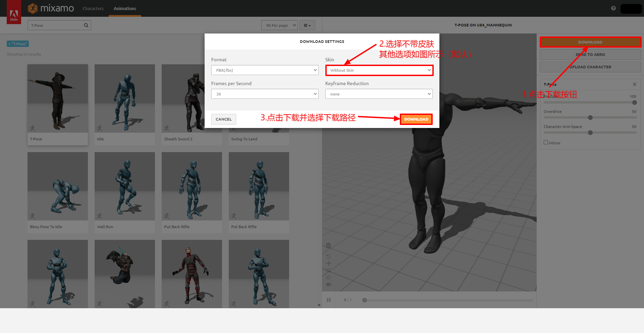Screen dimensions: 644x333
Task: Click the Mixamo logo
Action: 51,8
